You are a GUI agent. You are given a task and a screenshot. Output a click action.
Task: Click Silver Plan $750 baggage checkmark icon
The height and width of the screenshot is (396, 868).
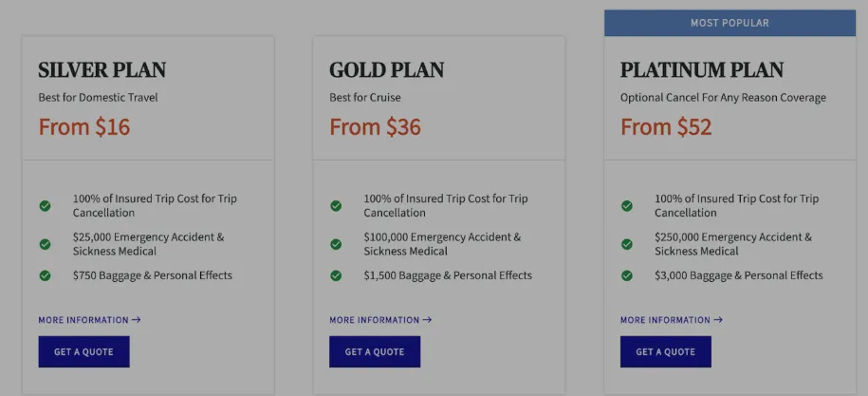(45, 275)
